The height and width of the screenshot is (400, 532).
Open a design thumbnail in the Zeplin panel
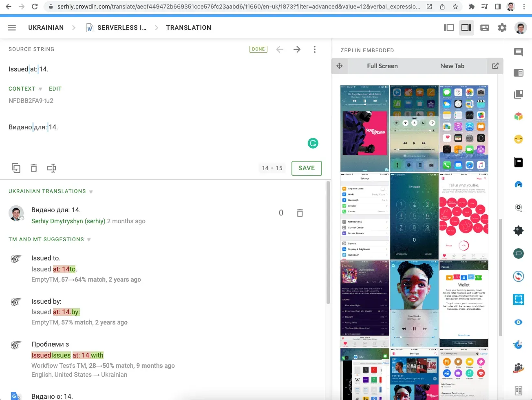364,129
